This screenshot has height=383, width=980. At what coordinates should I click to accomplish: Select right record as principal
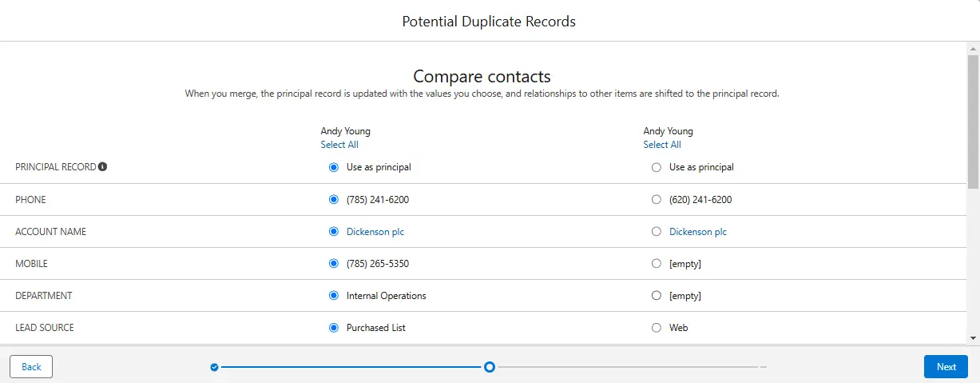pyautogui.click(x=657, y=167)
